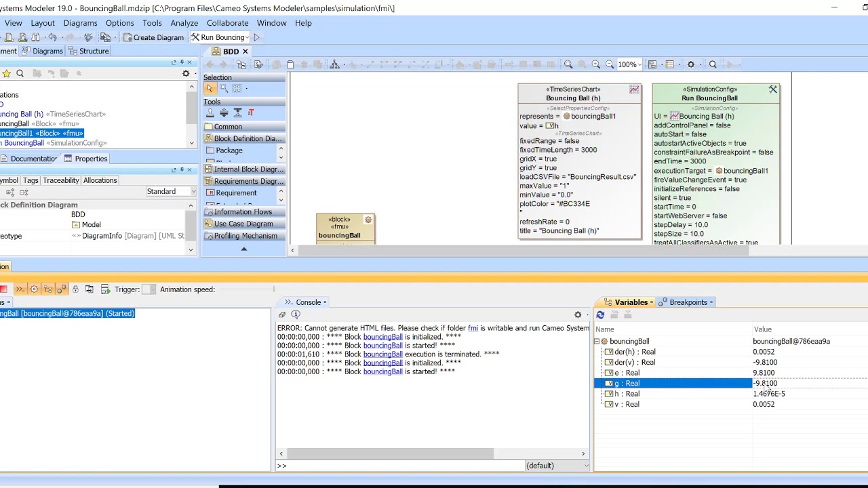
Task: Click the diagram toolbar search magnifier
Action: 713,64
